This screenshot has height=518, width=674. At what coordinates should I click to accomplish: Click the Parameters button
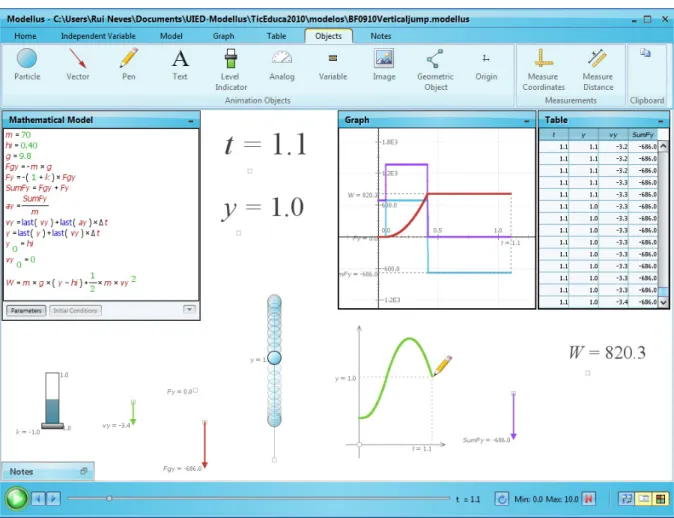coord(26,310)
